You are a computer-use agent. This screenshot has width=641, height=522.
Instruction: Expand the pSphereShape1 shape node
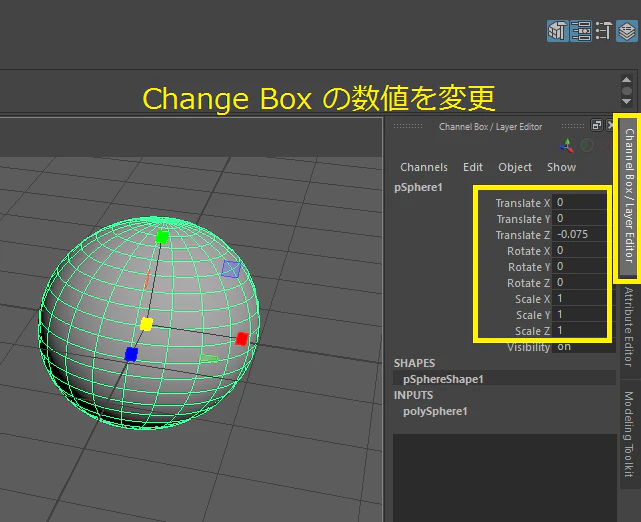[x=443, y=379]
